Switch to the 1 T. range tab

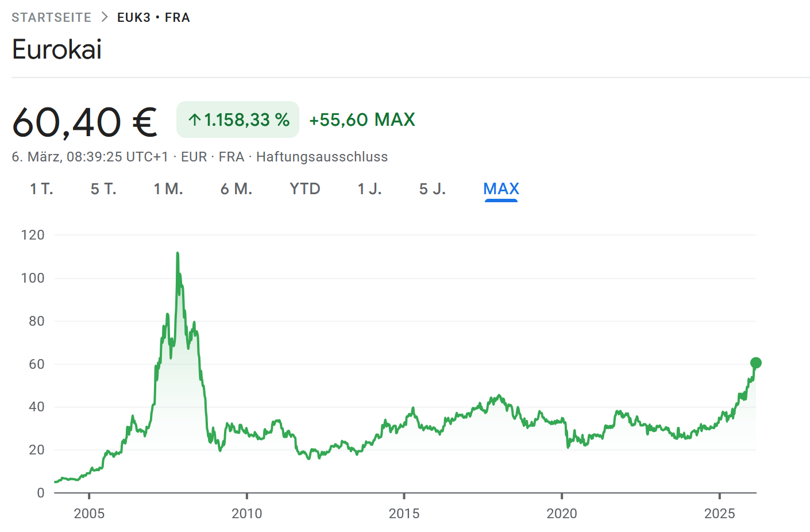tap(41, 189)
